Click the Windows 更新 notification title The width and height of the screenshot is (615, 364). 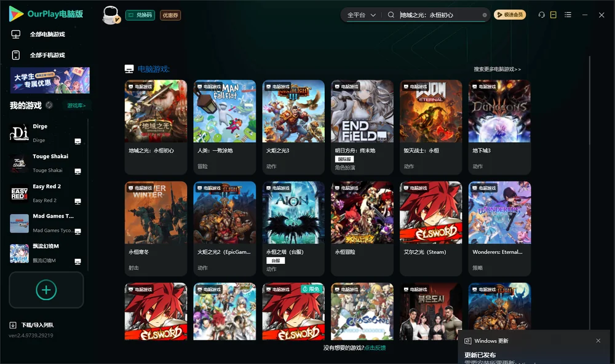pyautogui.click(x=491, y=341)
